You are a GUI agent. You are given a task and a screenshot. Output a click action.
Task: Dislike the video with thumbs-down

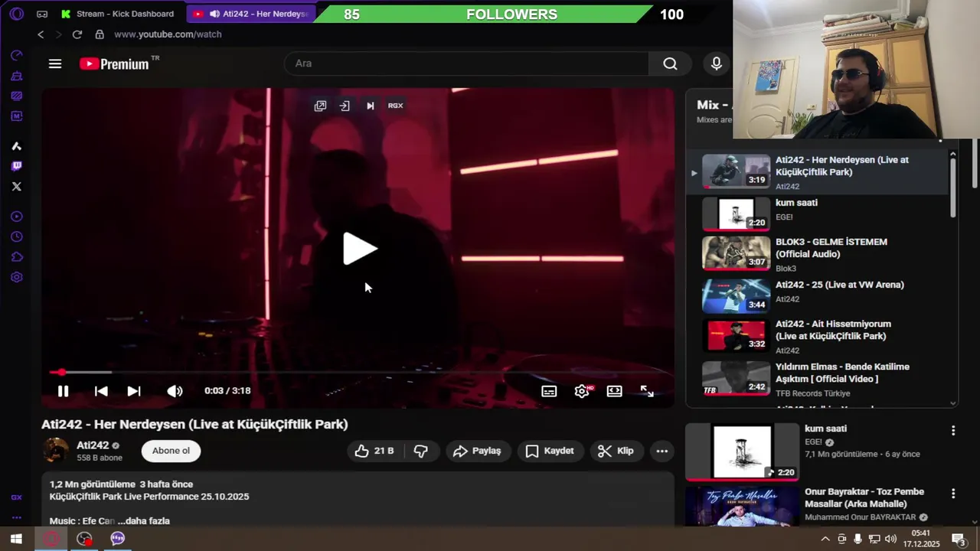tap(421, 451)
